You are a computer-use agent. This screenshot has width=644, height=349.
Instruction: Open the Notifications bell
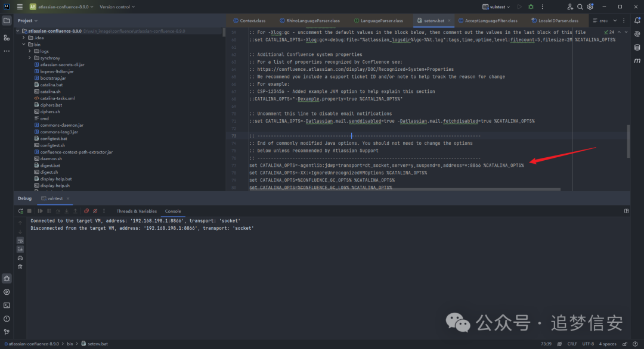pos(637,20)
